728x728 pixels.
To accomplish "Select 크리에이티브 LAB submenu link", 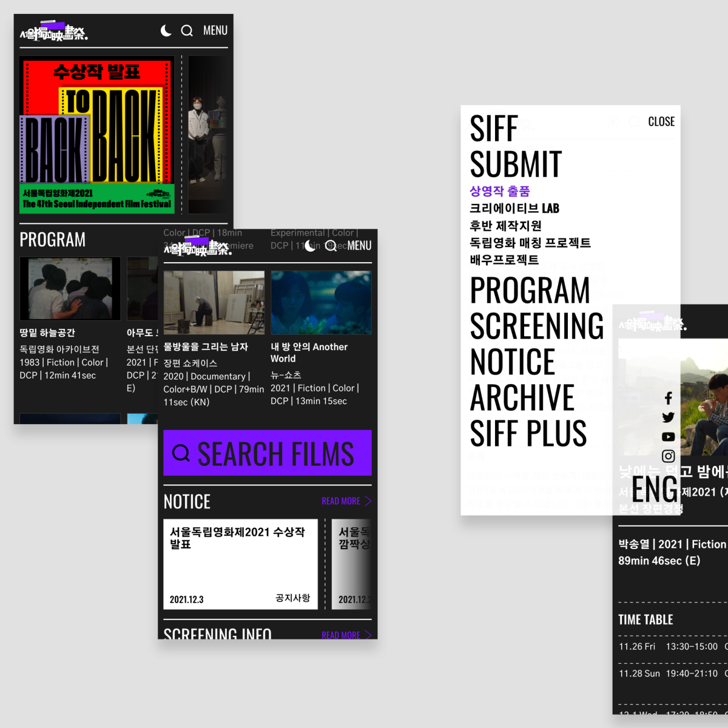I will [x=514, y=208].
